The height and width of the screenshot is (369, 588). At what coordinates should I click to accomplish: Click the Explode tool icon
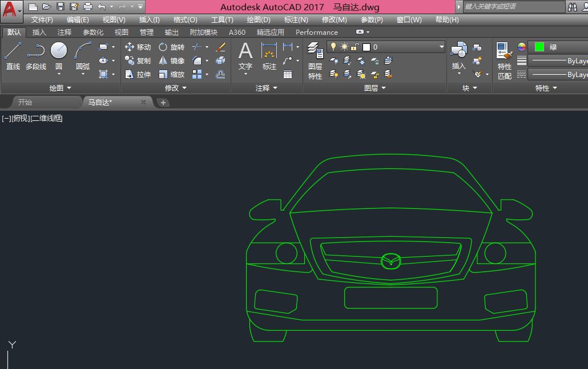pyautogui.click(x=220, y=60)
